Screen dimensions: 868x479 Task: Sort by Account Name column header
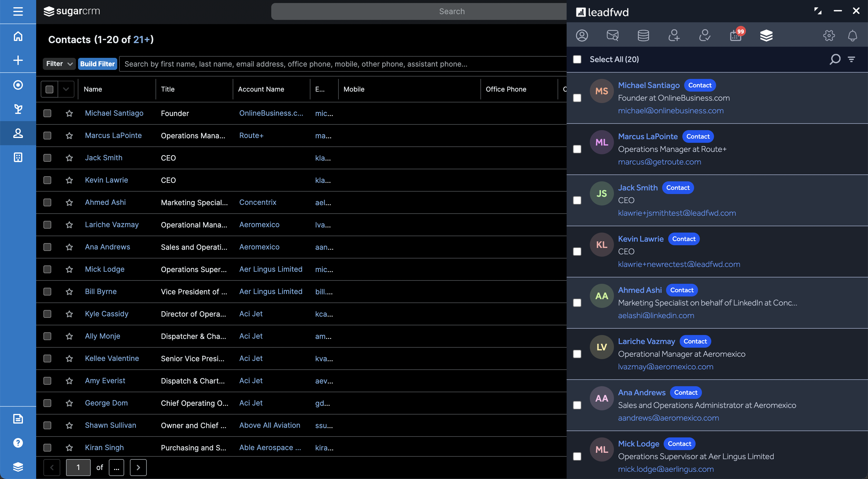261,89
